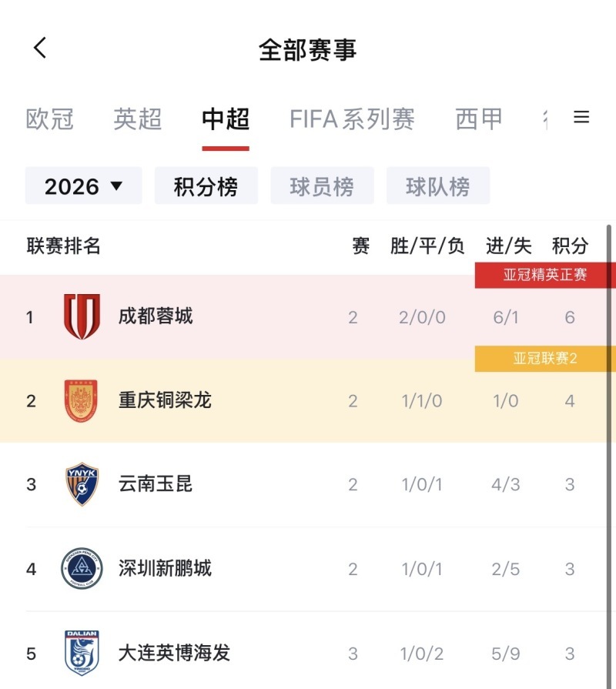Switch to the 英超 tab
Screen dimensions: 616x689
(138, 119)
